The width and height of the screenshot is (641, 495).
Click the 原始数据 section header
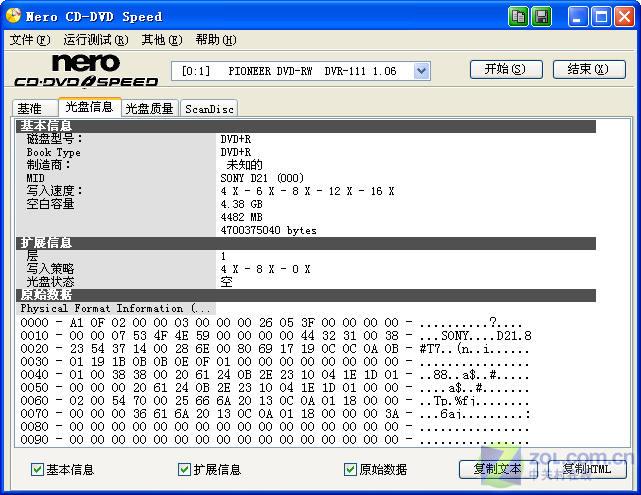(306, 295)
